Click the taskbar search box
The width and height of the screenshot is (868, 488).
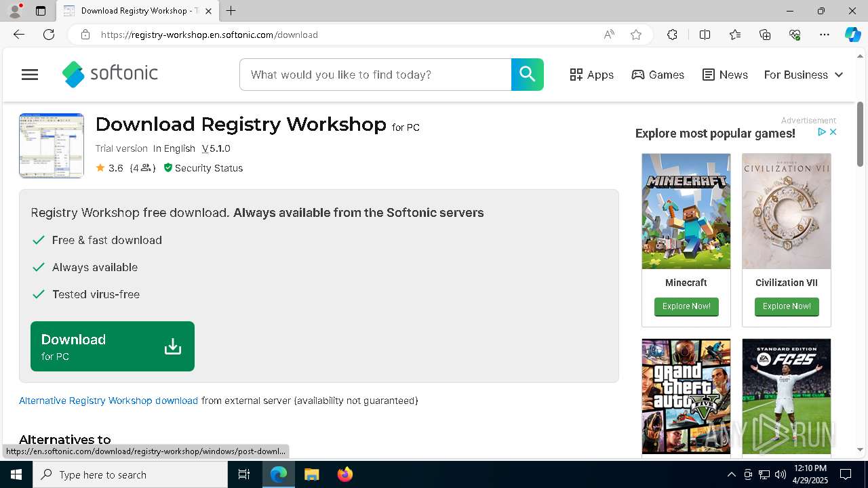point(130,474)
